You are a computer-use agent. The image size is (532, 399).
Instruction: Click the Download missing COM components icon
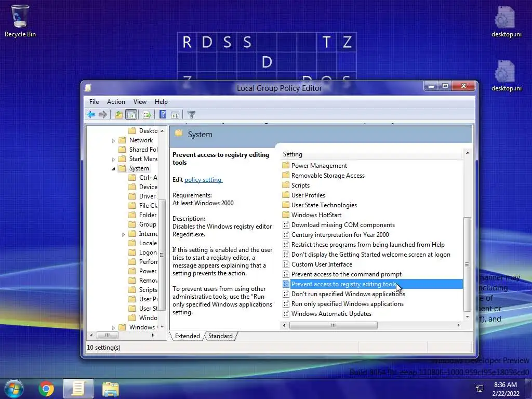tap(286, 225)
